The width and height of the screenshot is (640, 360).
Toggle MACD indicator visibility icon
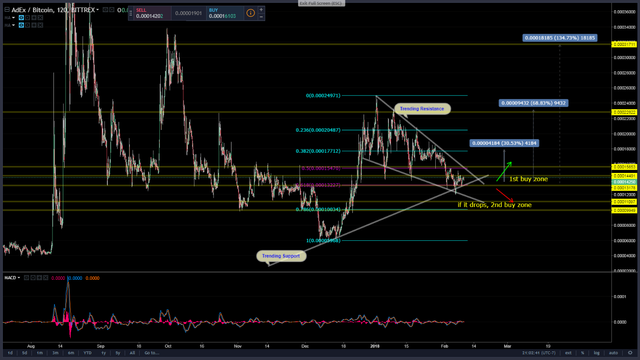pyautogui.click(x=26, y=278)
